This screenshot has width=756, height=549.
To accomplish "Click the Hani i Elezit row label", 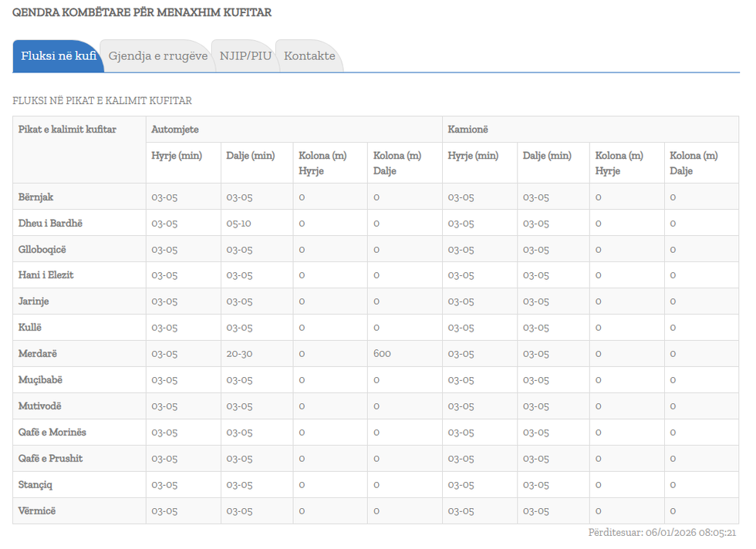I will pyautogui.click(x=46, y=275).
